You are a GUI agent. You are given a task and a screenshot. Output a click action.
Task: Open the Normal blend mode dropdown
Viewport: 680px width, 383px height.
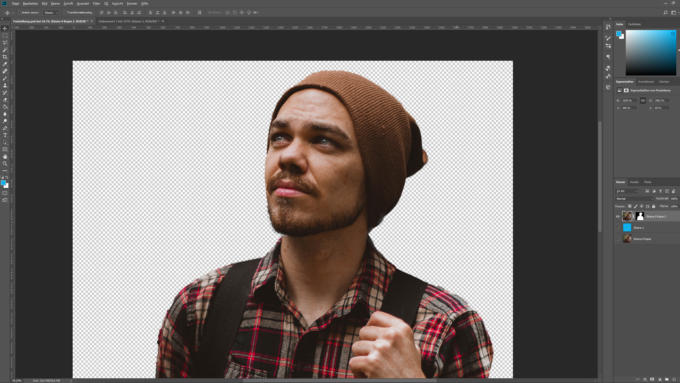pos(634,199)
